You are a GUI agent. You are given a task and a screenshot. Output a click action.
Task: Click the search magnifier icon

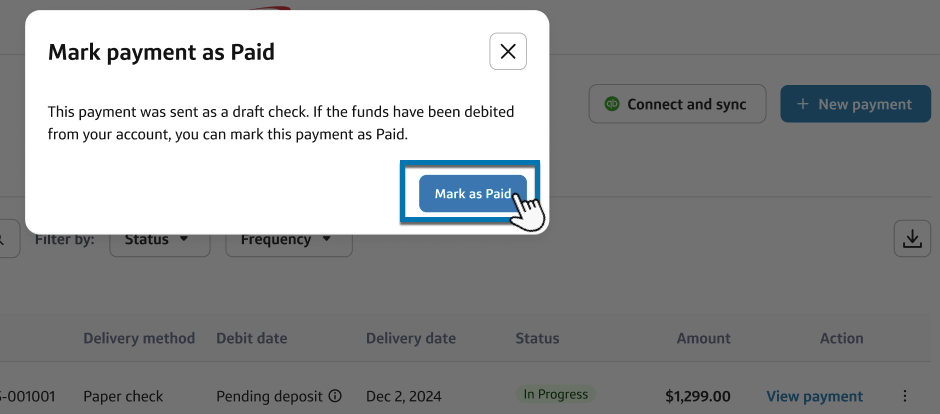coord(3,240)
